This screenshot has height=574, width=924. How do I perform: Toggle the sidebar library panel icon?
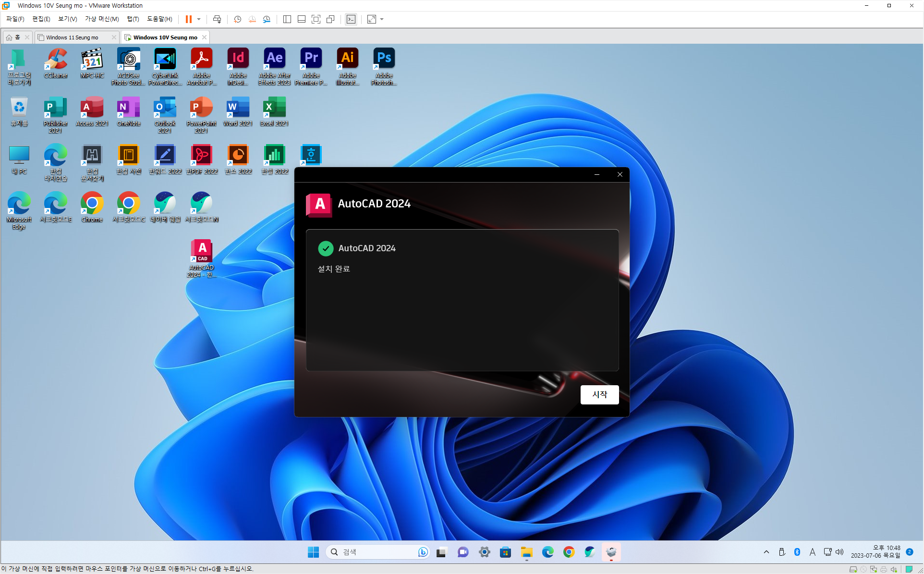pos(287,19)
